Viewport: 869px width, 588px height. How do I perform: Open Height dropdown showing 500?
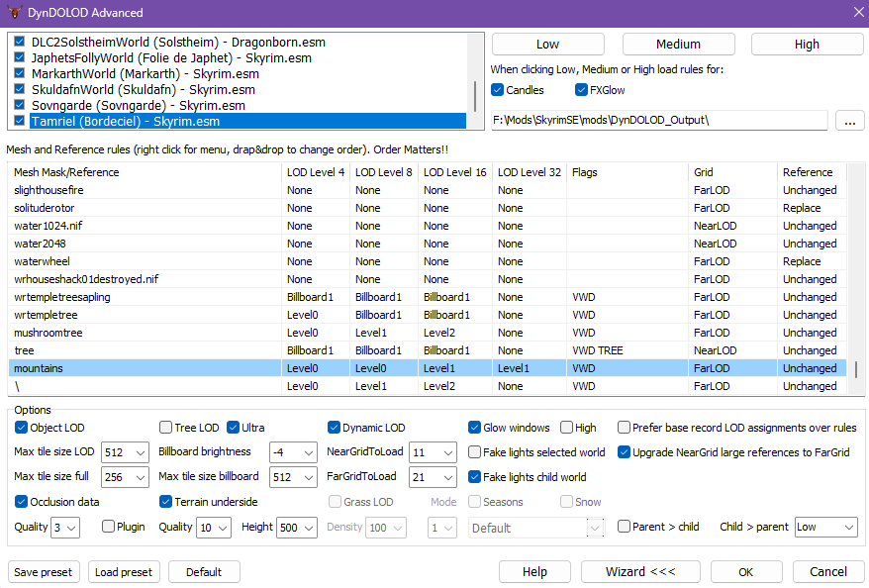pyautogui.click(x=297, y=528)
